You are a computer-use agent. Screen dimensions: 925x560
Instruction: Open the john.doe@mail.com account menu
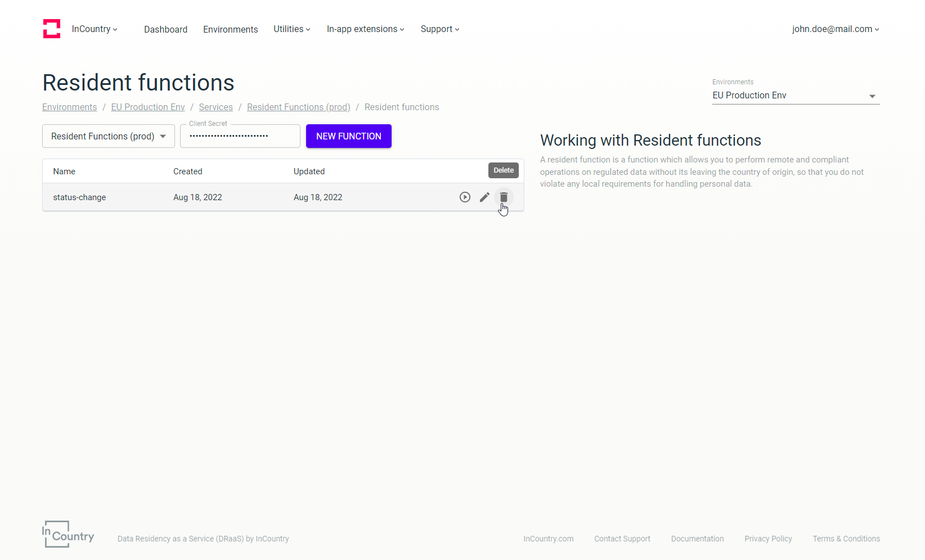(835, 29)
